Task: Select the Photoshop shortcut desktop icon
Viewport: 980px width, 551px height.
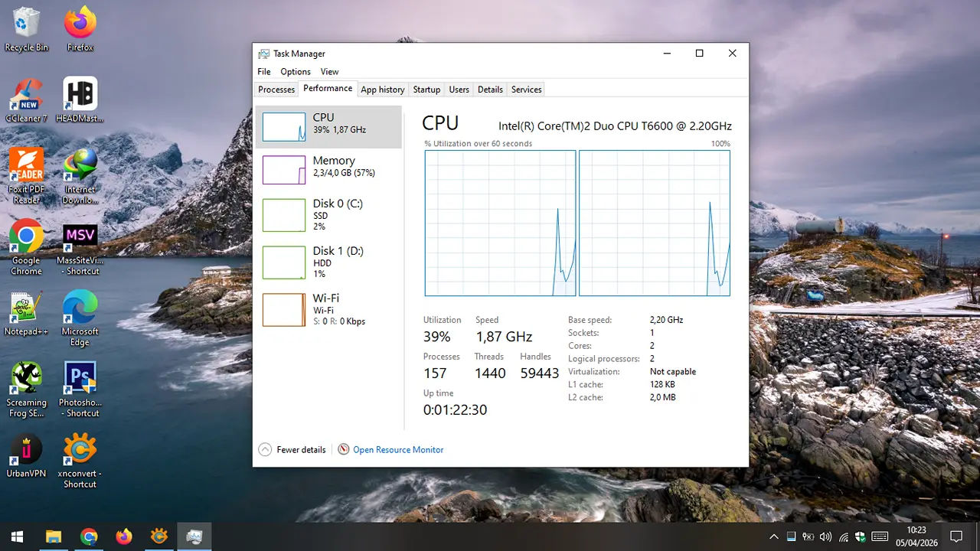Action: 80,390
